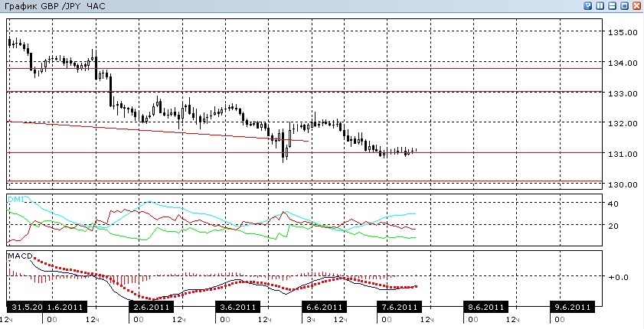This screenshot has height=329, width=644.
Task: Click the DMI indicator label
Action: coord(15,199)
